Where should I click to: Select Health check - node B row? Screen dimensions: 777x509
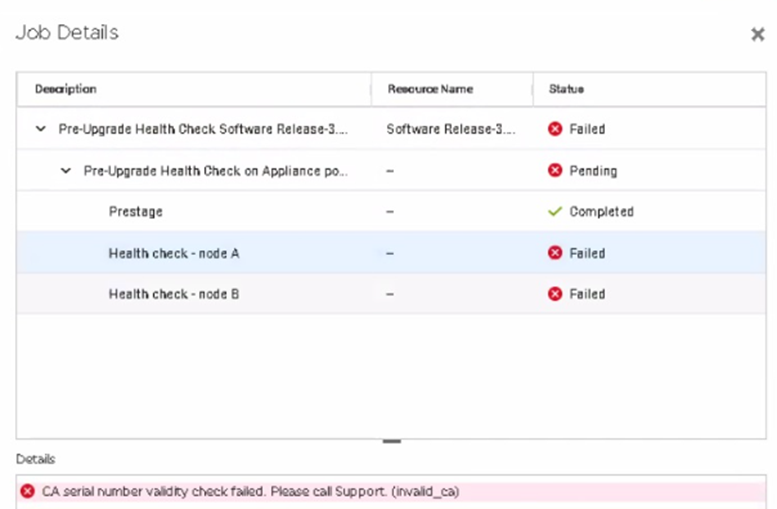tap(174, 294)
